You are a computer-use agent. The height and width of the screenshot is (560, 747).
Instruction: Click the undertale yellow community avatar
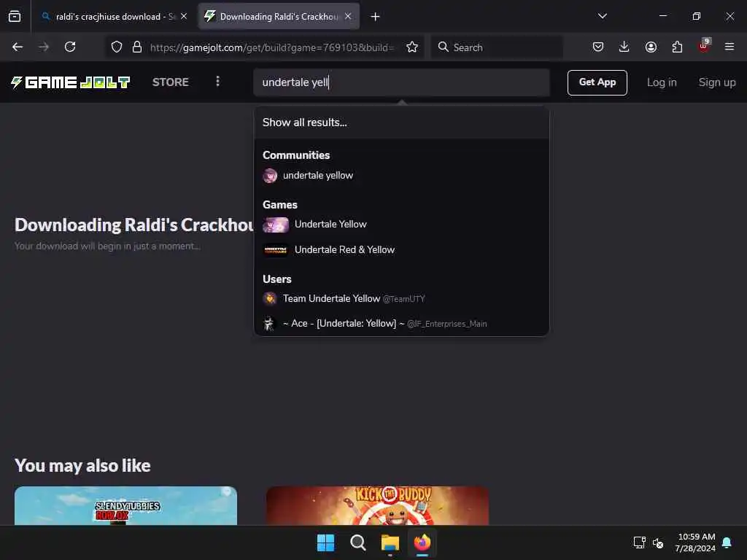point(270,176)
